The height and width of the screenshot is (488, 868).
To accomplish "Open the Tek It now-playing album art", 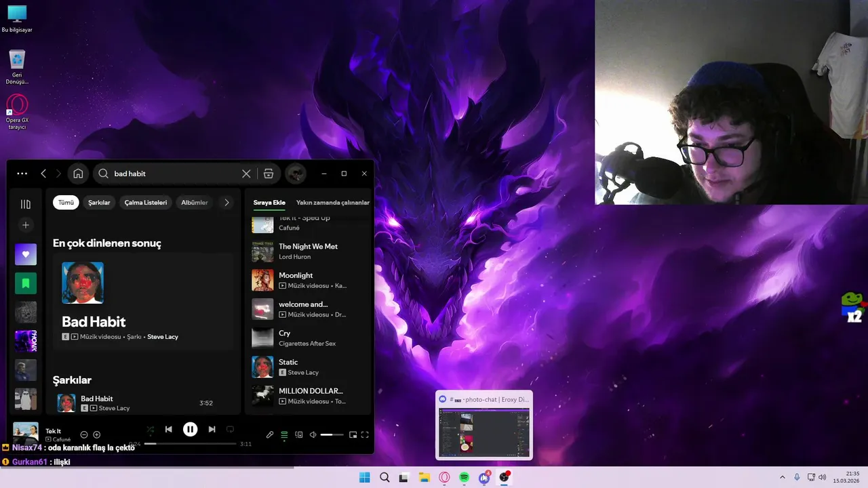I will pos(26,433).
